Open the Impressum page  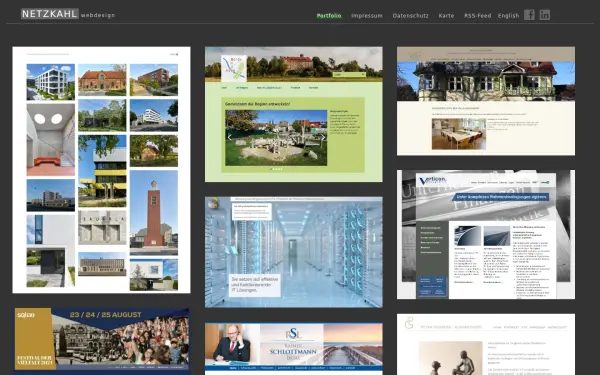click(367, 16)
